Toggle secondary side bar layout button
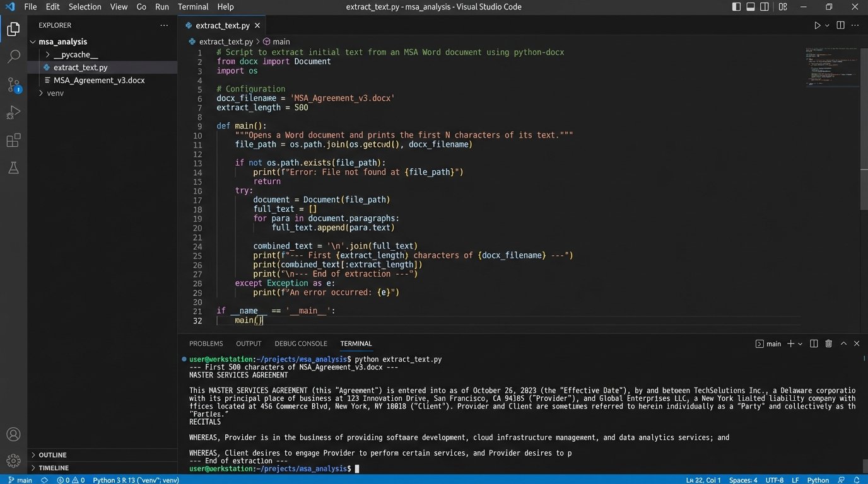868x484 pixels. point(765,7)
